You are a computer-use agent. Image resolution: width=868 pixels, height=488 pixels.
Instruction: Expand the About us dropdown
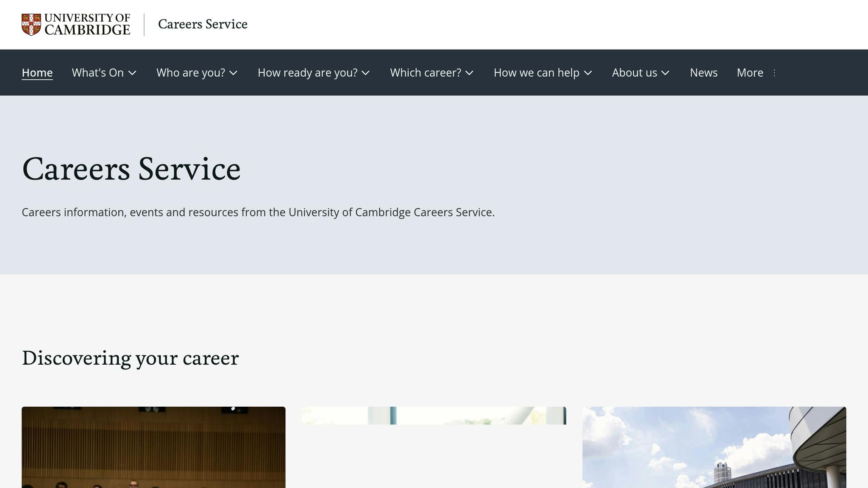[x=665, y=73]
